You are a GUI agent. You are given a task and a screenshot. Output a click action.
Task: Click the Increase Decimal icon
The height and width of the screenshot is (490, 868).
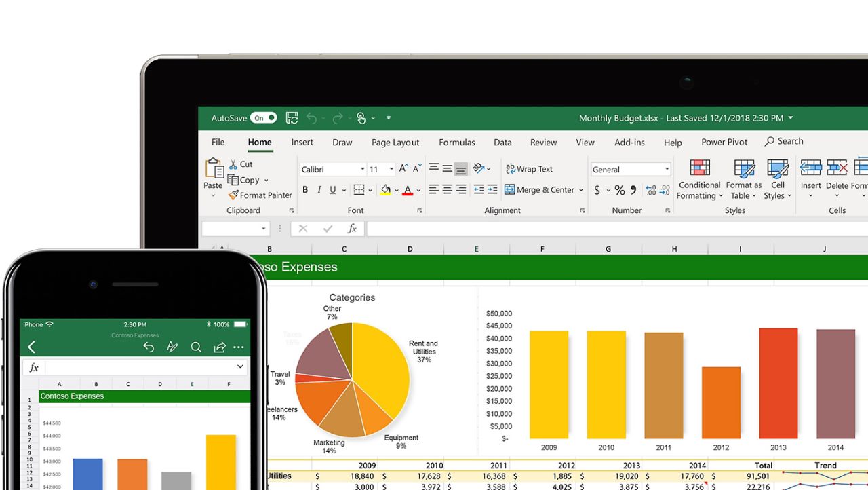[651, 190]
